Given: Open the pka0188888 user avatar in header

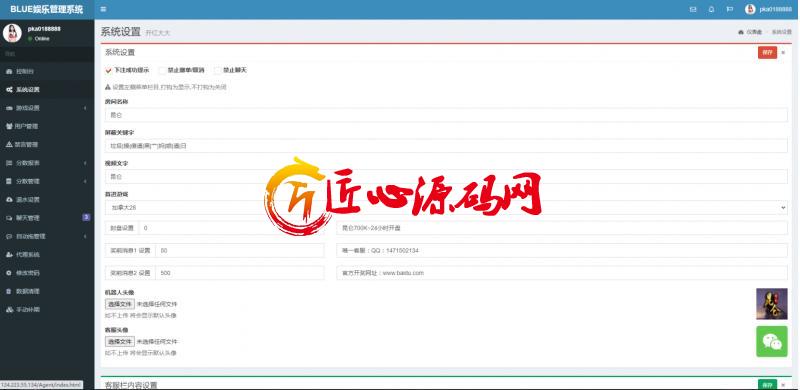Looking at the screenshot, I should [x=750, y=9].
